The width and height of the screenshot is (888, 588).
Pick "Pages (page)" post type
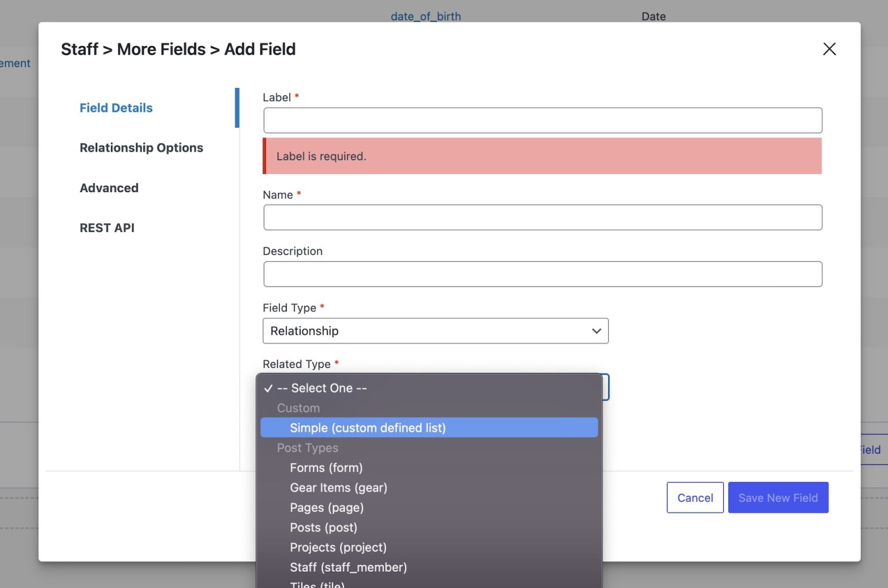click(x=327, y=507)
